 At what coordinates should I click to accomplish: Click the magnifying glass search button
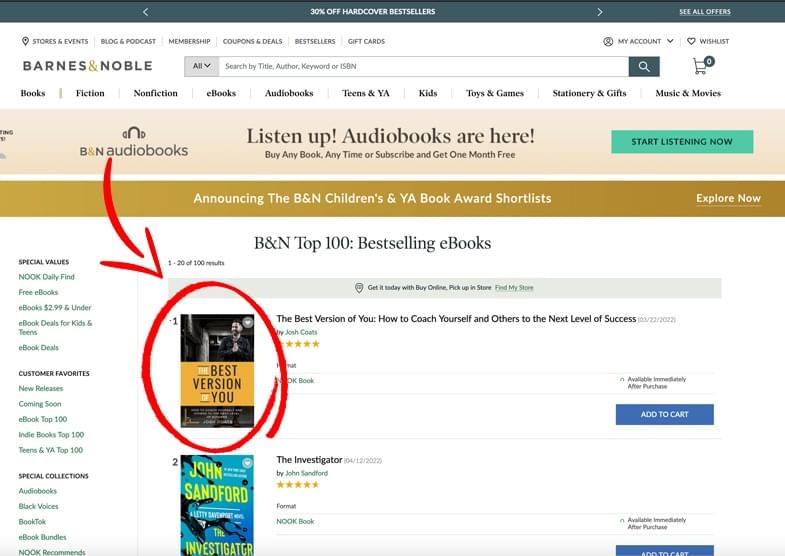click(x=644, y=67)
